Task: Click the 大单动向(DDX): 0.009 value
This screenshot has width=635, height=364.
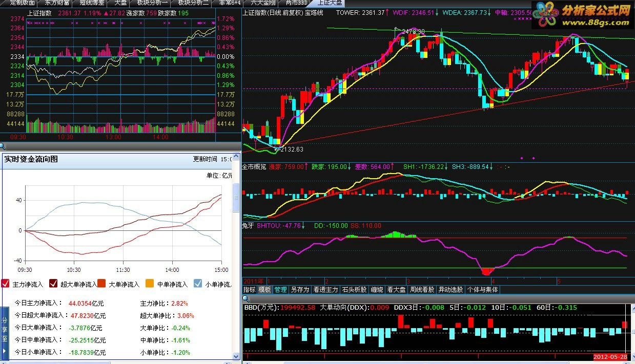Action: [x=355, y=308]
